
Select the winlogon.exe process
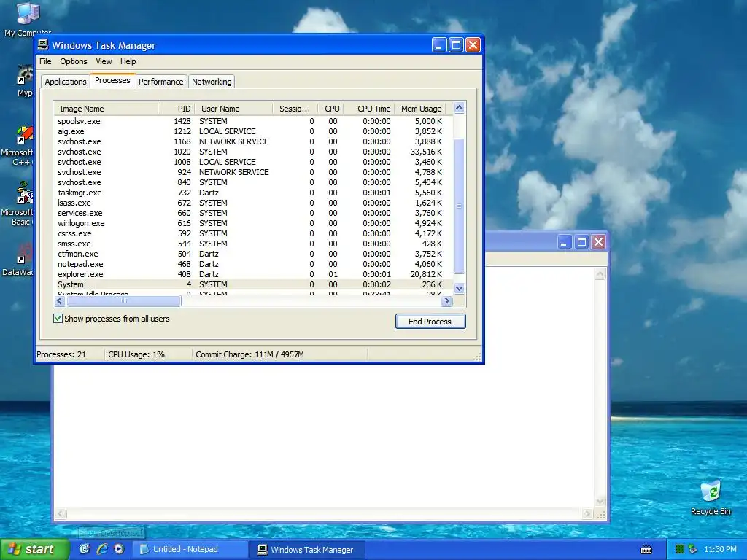point(253,223)
